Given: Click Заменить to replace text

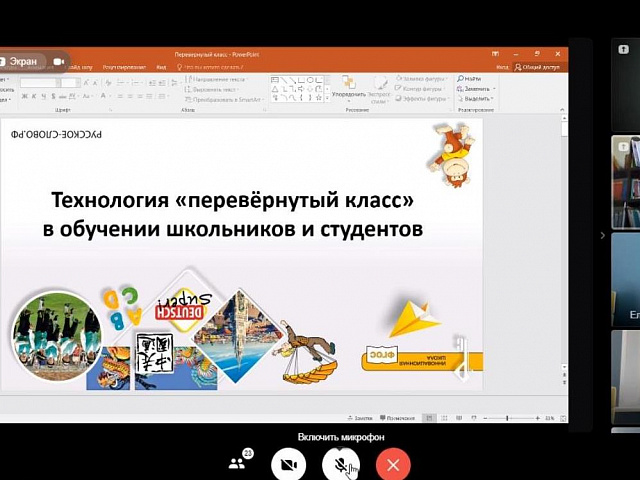Looking at the screenshot, I should tap(476, 89).
